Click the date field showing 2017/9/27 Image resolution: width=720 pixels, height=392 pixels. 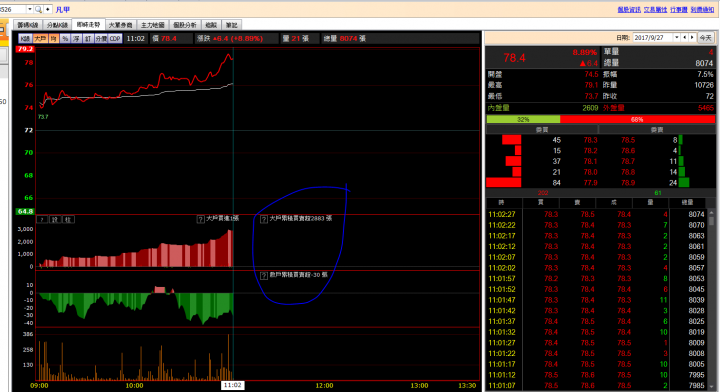(652, 38)
